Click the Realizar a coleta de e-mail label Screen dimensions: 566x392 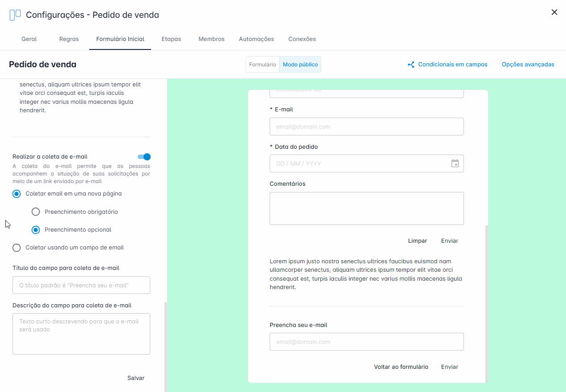coord(50,157)
